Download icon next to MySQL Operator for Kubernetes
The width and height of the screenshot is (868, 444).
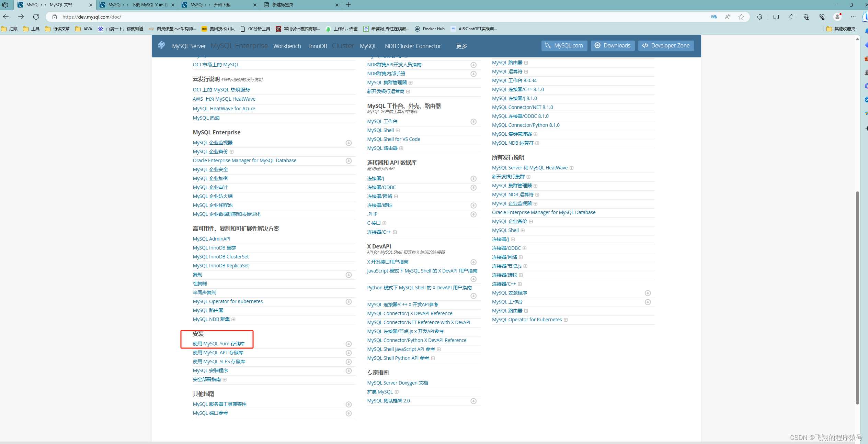coord(349,302)
